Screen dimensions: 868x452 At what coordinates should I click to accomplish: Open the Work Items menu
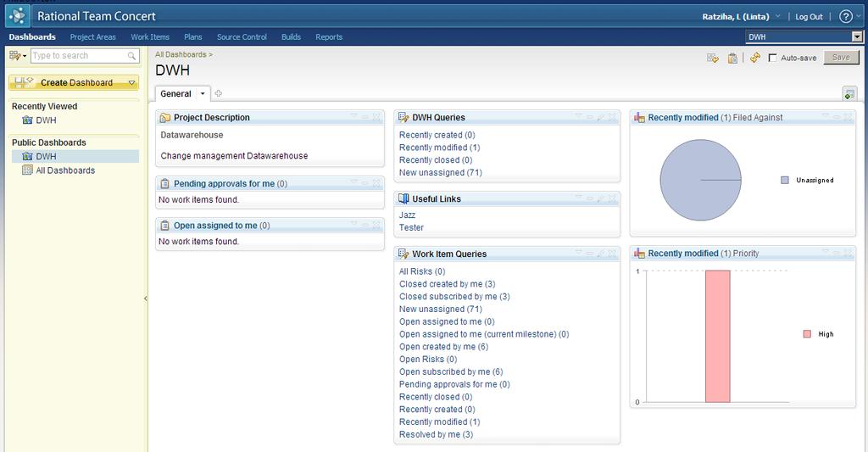[x=150, y=37]
